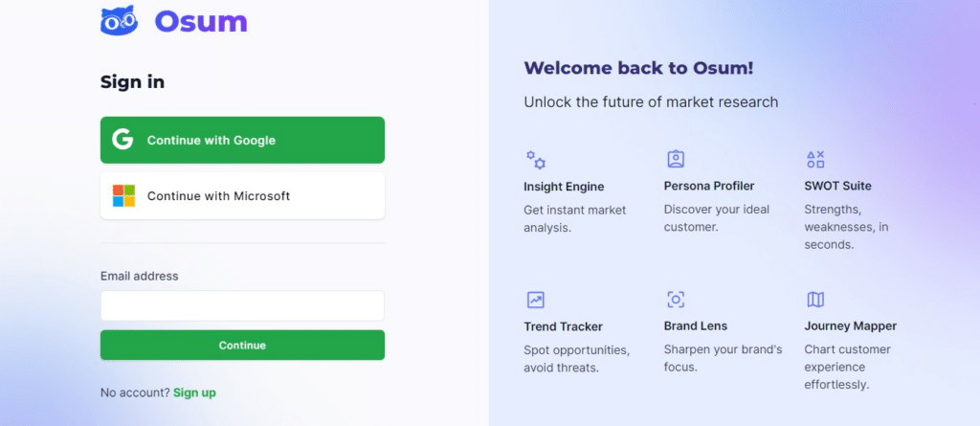Click the green Continue button
980x426 pixels.
tap(242, 346)
